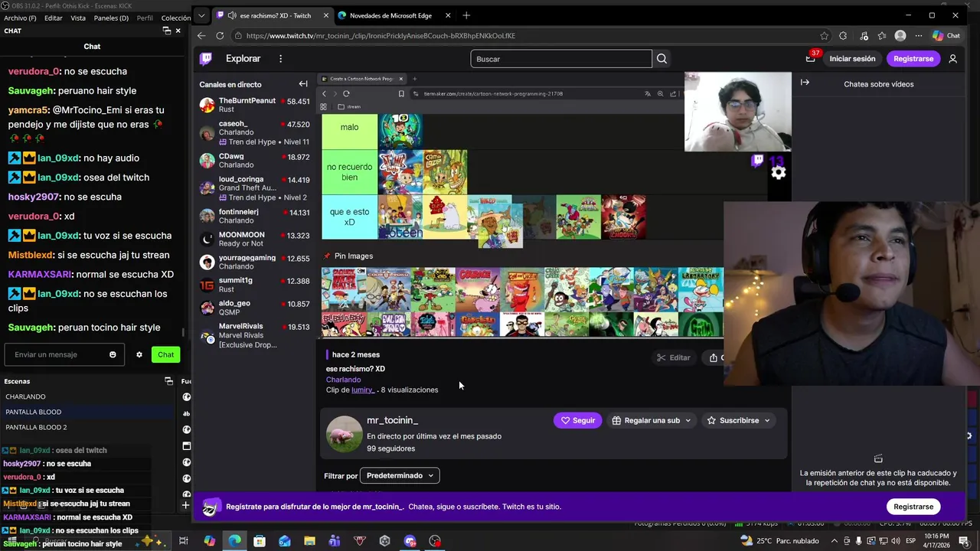Collapse the Chatea sobre vídeos panel
This screenshot has height=551, width=980.
(805, 83)
